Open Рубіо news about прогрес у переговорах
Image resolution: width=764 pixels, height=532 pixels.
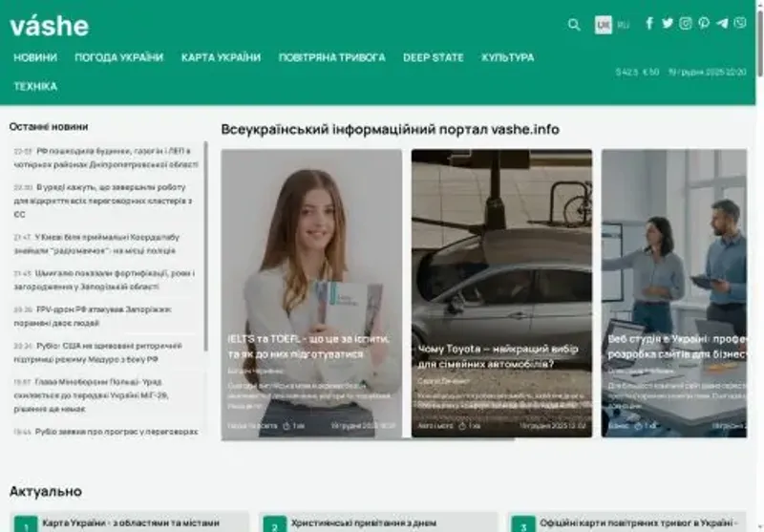(x=106, y=432)
